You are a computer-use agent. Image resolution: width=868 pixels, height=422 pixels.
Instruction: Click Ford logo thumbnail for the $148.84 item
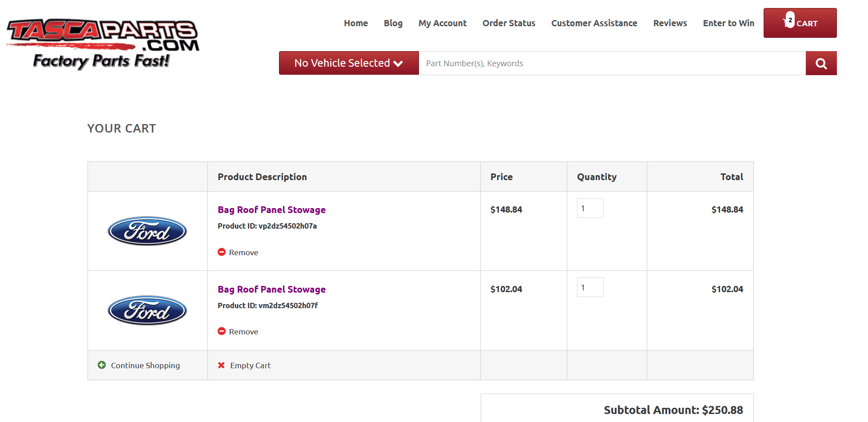[147, 231]
